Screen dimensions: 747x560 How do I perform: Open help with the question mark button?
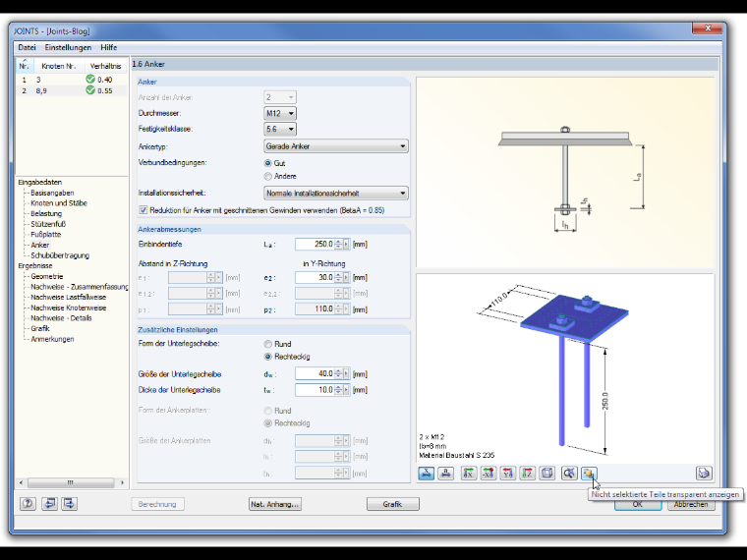tap(28, 503)
